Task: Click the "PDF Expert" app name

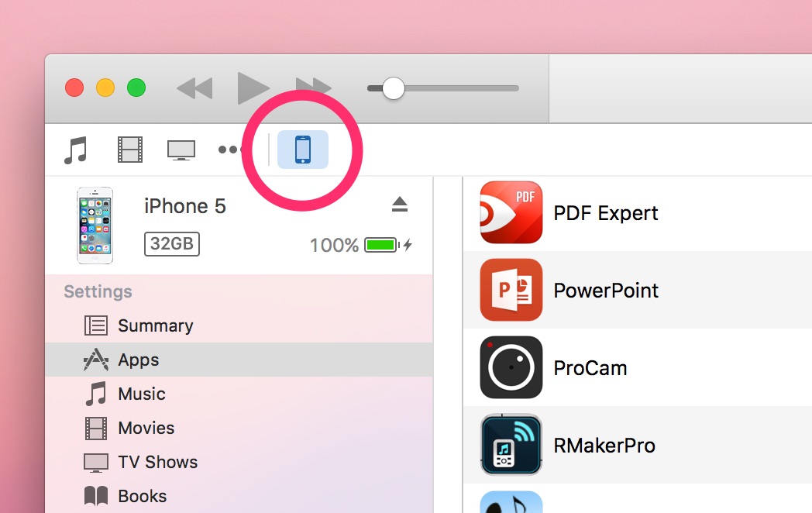Action: [606, 213]
